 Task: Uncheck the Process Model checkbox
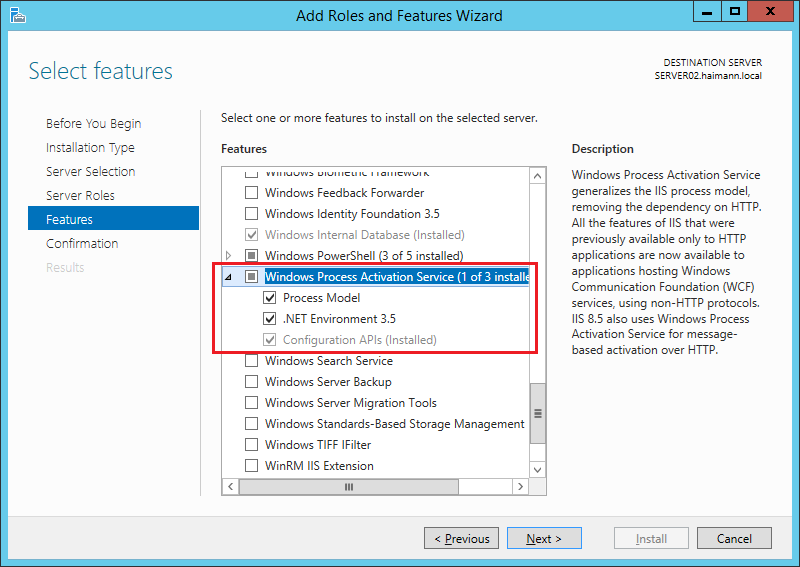269,298
